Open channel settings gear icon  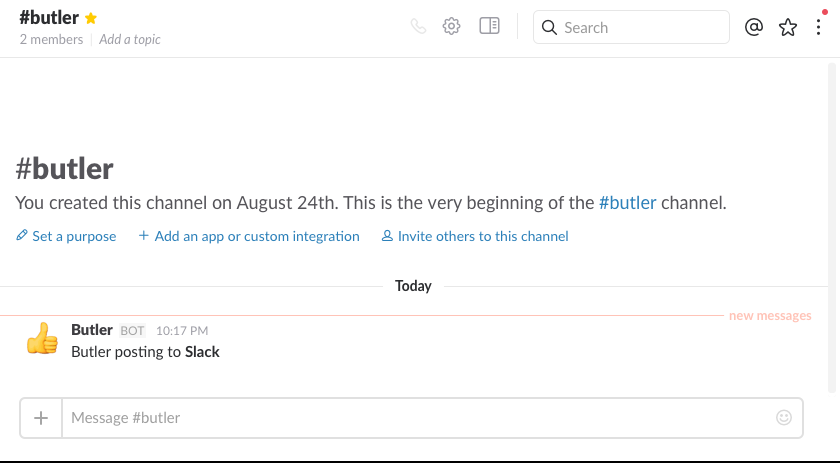pyautogui.click(x=452, y=26)
